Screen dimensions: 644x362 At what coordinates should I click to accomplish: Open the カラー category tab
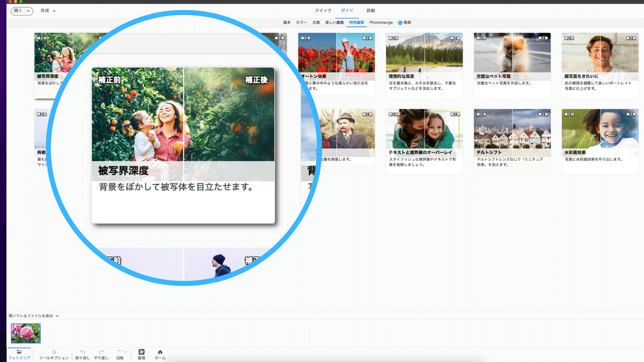coord(302,23)
